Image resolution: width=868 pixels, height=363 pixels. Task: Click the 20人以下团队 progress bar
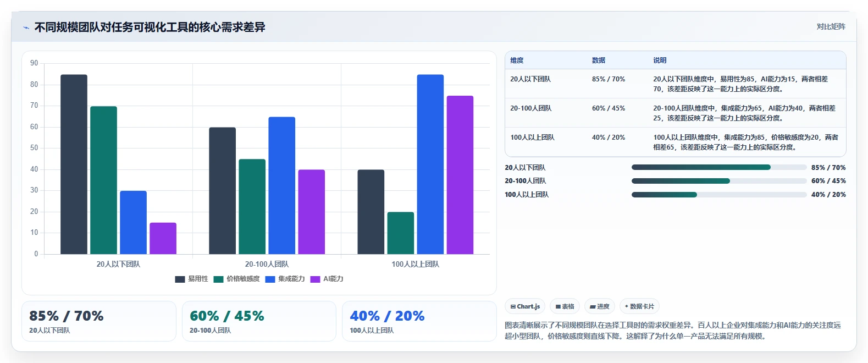719,167
